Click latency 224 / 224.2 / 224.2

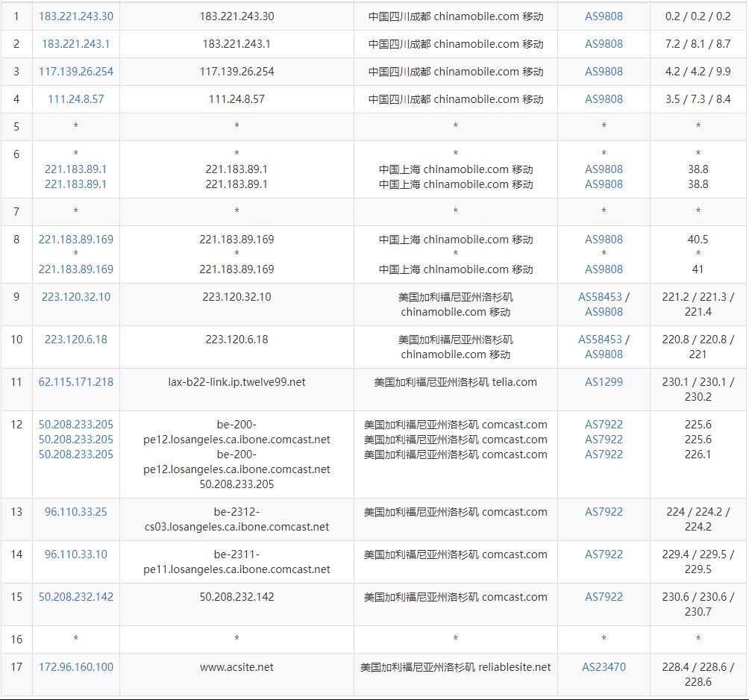[698, 519]
